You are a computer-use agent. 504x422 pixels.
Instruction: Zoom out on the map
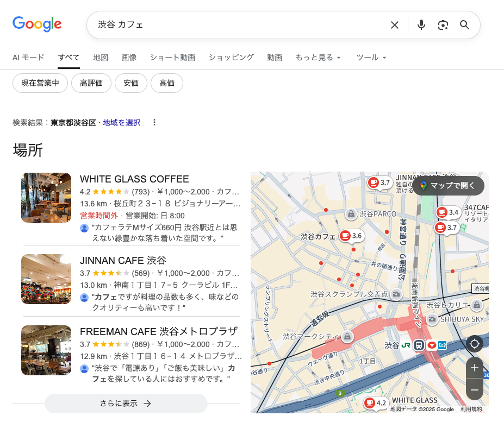click(x=474, y=389)
